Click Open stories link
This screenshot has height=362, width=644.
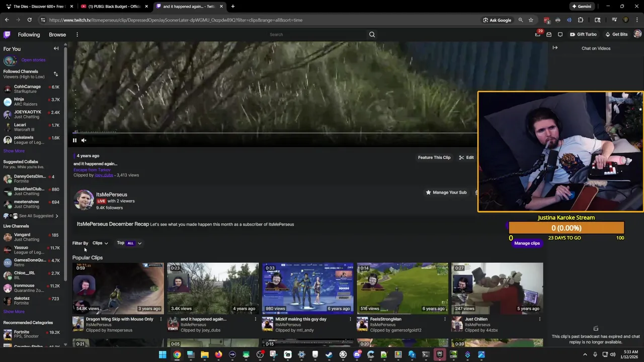[33, 60]
